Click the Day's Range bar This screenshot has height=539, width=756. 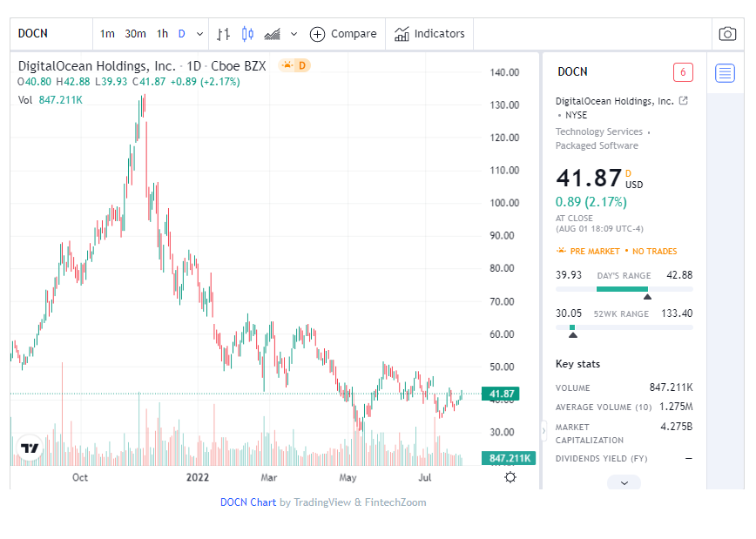pyautogui.click(x=624, y=289)
